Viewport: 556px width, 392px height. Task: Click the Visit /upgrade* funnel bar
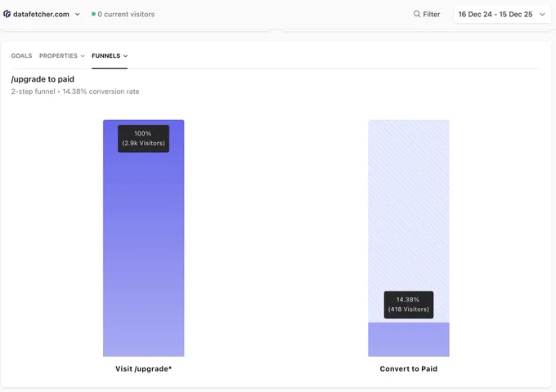[x=144, y=238]
